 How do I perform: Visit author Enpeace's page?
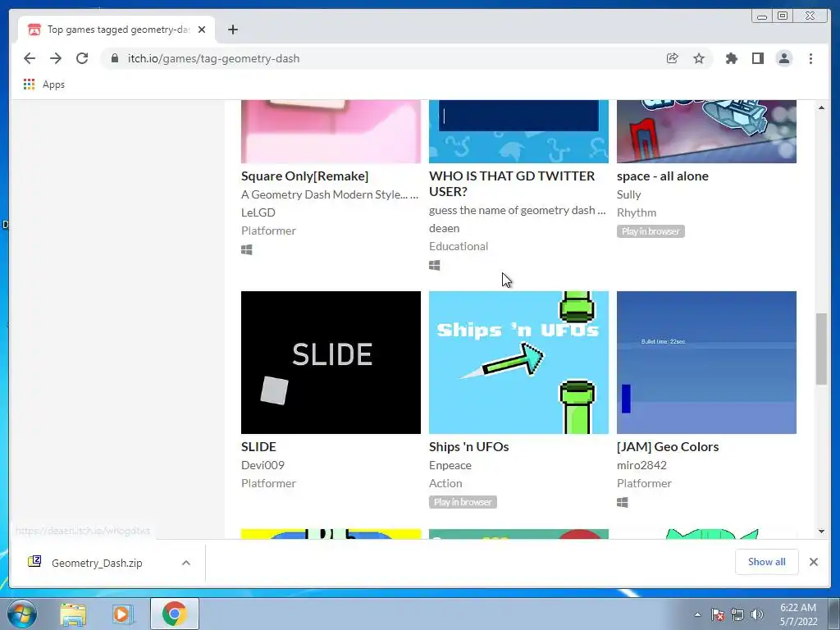(450, 464)
